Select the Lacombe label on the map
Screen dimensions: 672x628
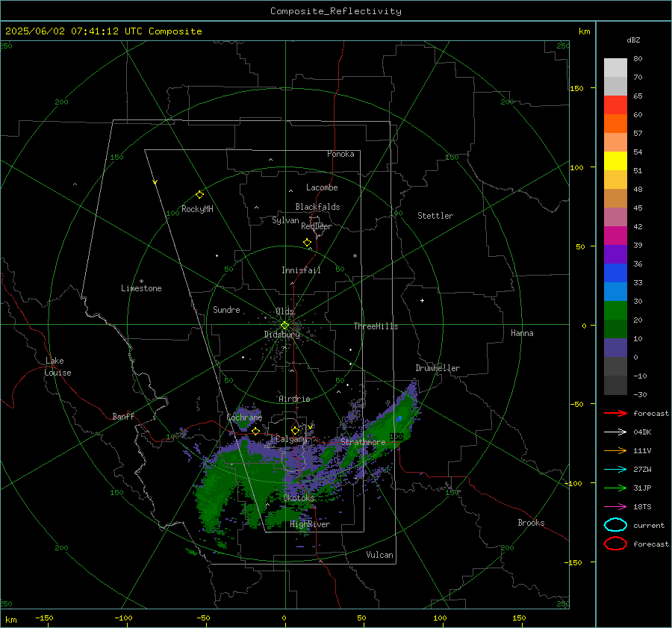coord(322,187)
